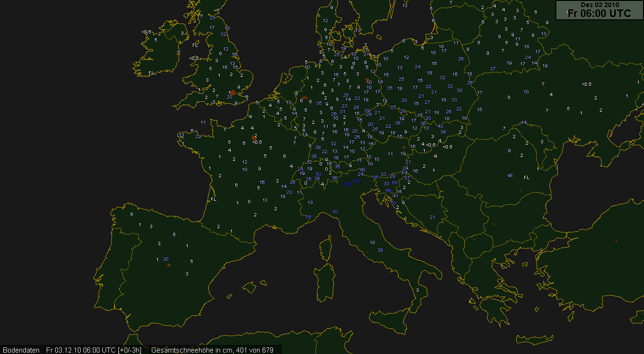
Task: Click the "<0.5" value in Ireland
Action: pyautogui.click(x=147, y=32)
